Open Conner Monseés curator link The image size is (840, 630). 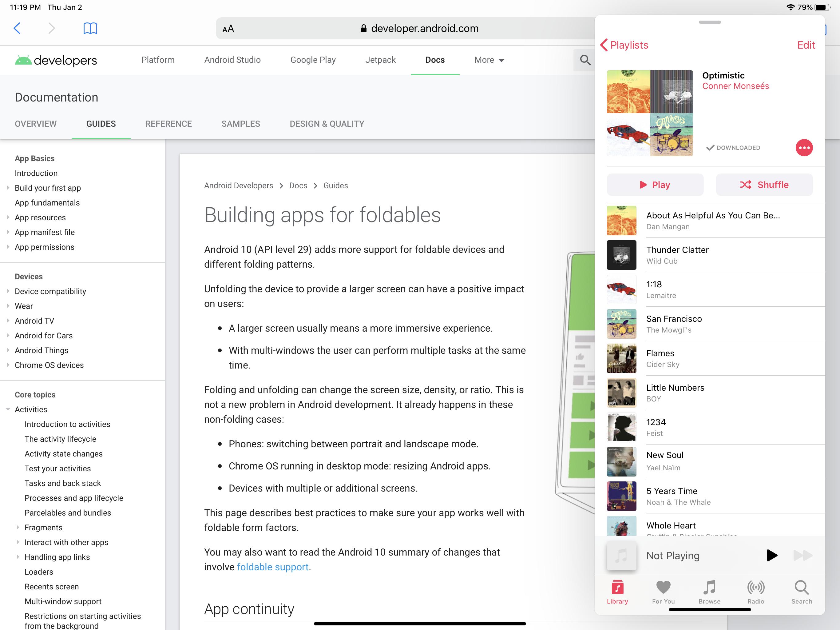[x=735, y=86]
